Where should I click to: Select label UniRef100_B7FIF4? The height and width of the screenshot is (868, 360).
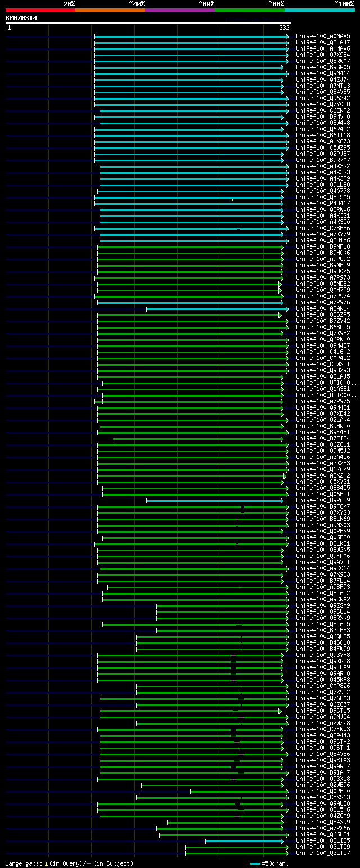(323, 438)
